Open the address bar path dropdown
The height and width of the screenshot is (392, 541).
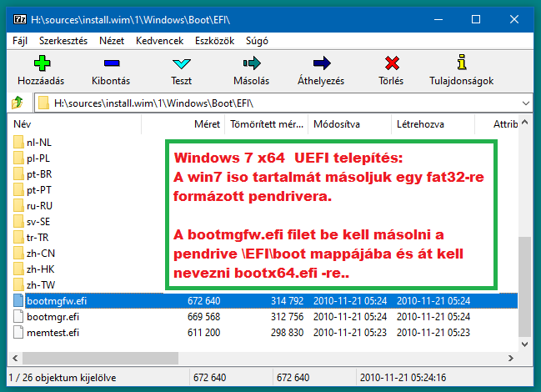click(x=525, y=103)
